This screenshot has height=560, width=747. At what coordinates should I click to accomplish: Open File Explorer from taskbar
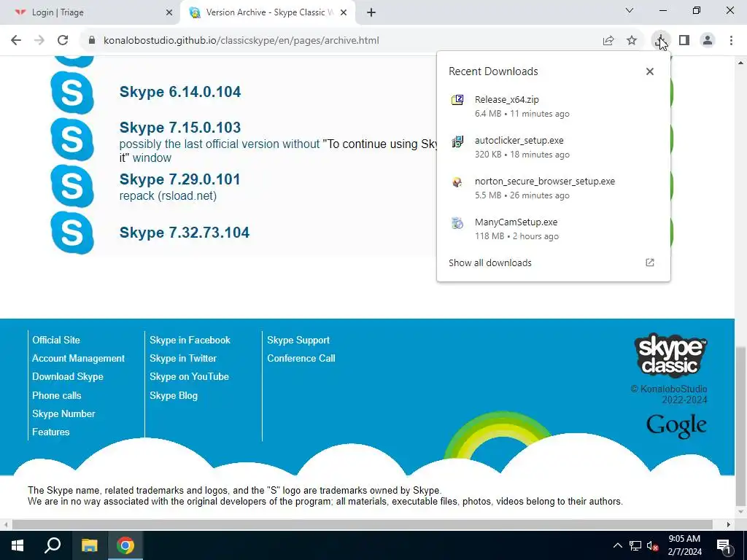(89, 545)
